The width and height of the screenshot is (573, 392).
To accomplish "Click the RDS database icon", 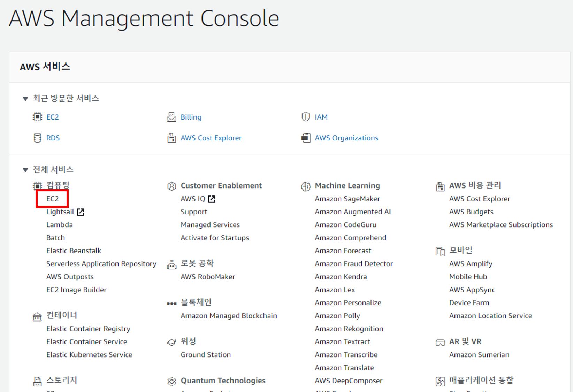I will coord(37,138).
